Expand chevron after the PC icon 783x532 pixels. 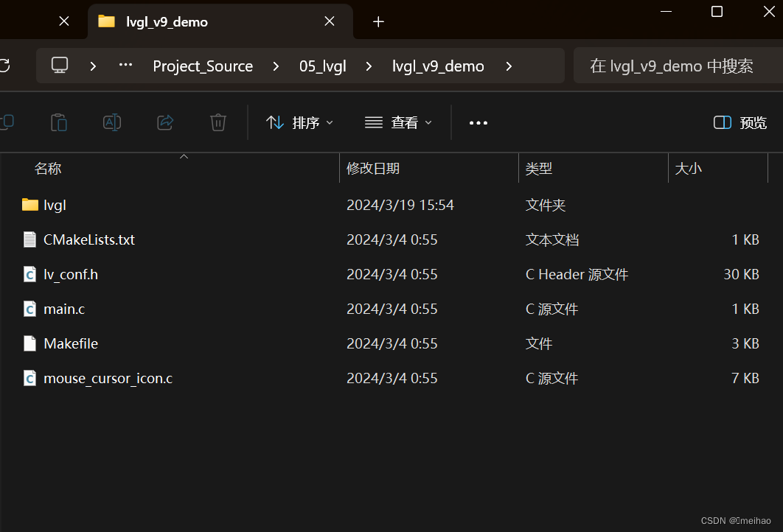coord(93,66)
